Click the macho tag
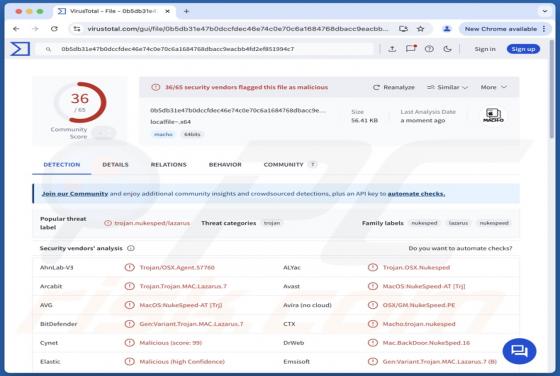 163,134
